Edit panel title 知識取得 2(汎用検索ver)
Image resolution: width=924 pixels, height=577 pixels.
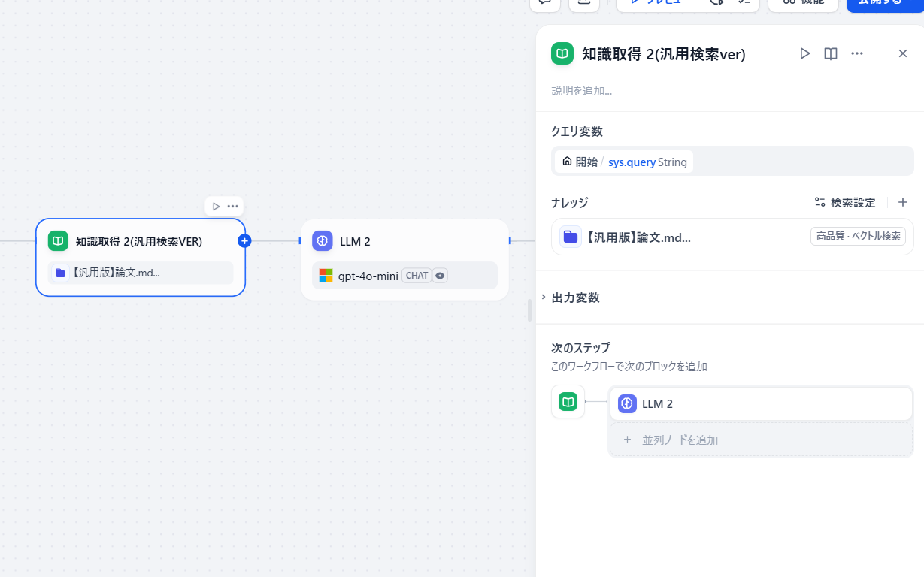coord(663,54)
